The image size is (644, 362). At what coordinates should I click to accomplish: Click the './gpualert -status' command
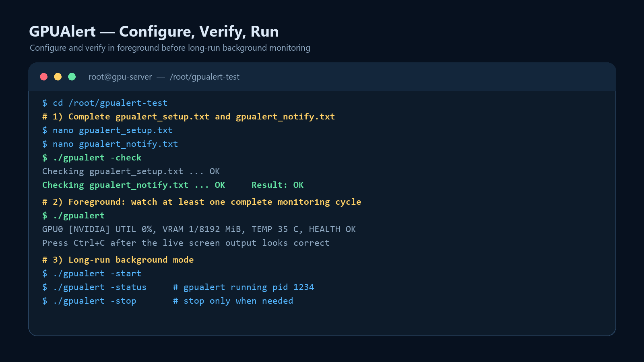(94, 287)
